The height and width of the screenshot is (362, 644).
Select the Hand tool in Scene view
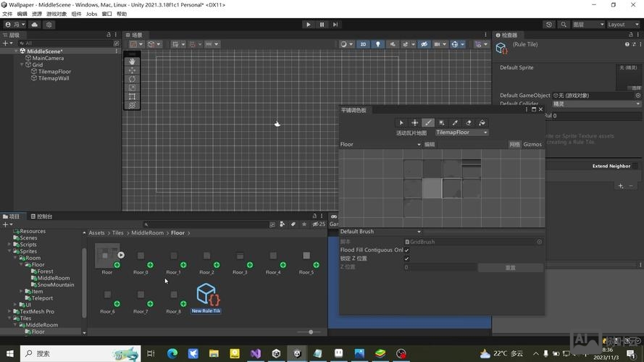coord(132,62)
